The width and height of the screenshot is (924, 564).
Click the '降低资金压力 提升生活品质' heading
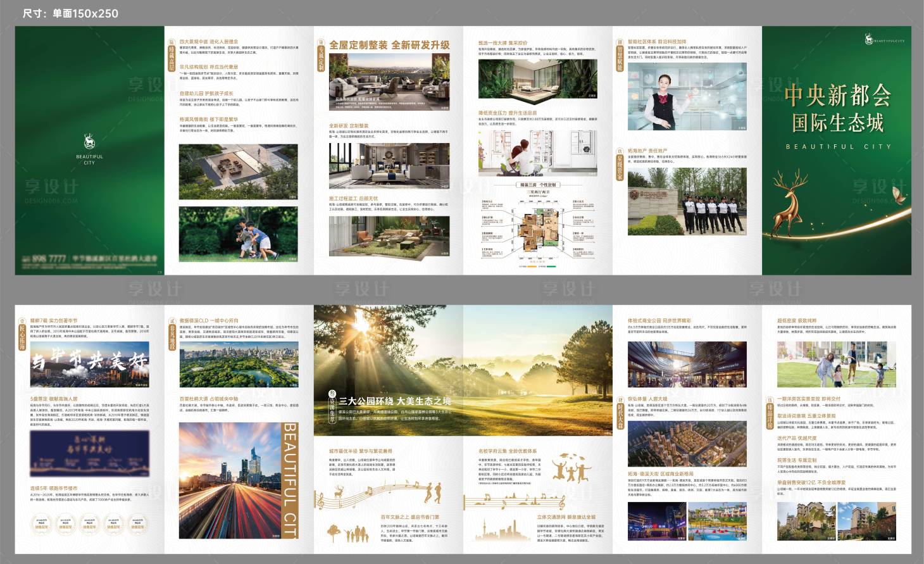tap(508, 113)
